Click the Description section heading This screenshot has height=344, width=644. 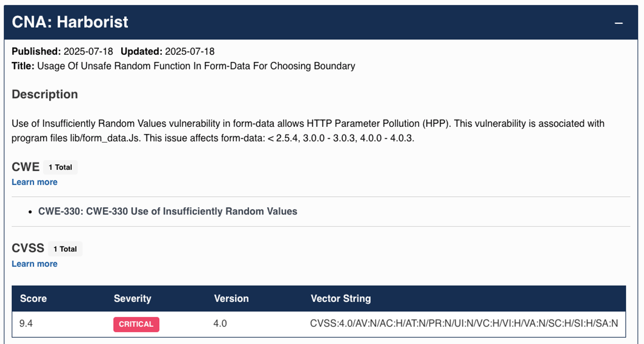(x=45, y=94)
